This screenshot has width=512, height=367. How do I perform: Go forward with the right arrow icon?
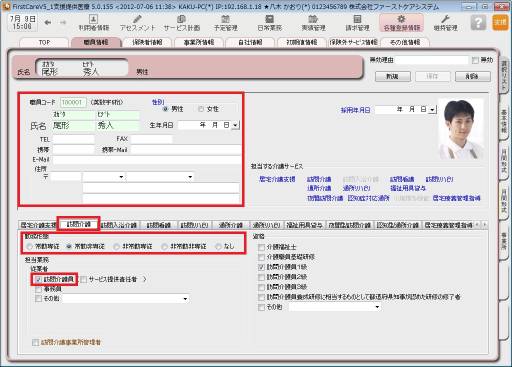pos(63,23)
